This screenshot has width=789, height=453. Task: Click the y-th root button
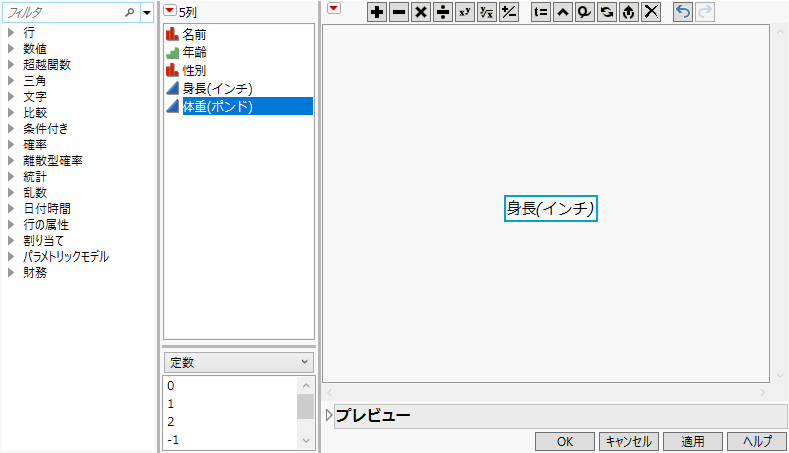487,12
